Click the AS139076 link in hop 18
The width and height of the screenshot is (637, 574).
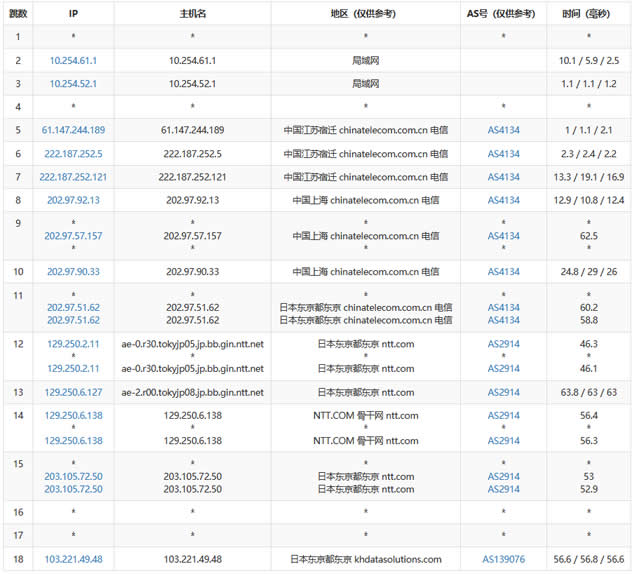503,559
